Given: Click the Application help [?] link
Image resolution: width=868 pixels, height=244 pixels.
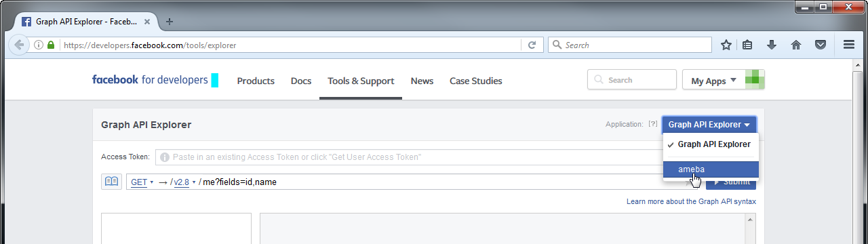Looking at the screenshot, I should click(x=653, y=124).
